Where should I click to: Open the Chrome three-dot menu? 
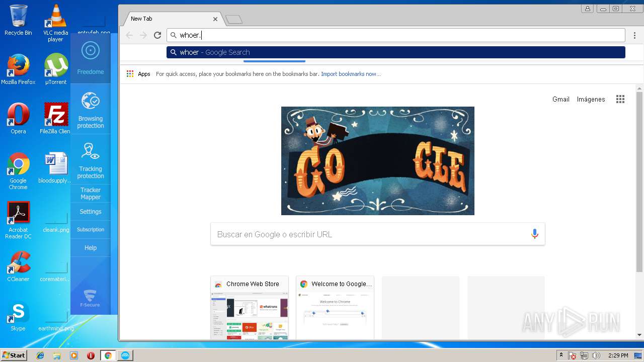pos(635,35)
